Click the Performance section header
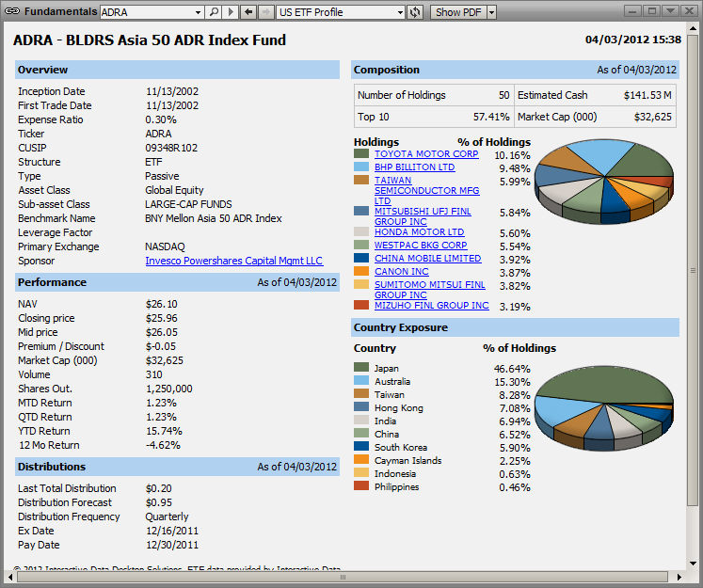This screenshot has height=588, width=703. pos(177,282)
